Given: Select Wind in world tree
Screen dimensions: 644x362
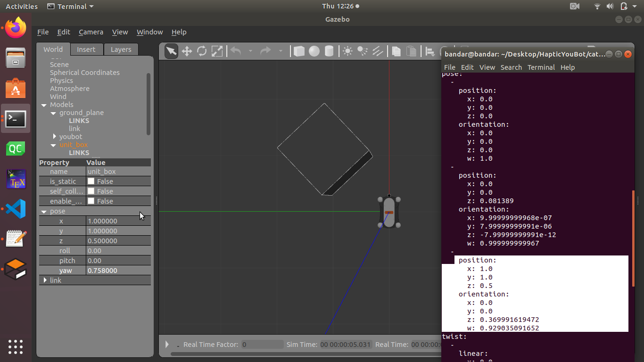Looking at the screenshot, I should click(x=58, y=97).
